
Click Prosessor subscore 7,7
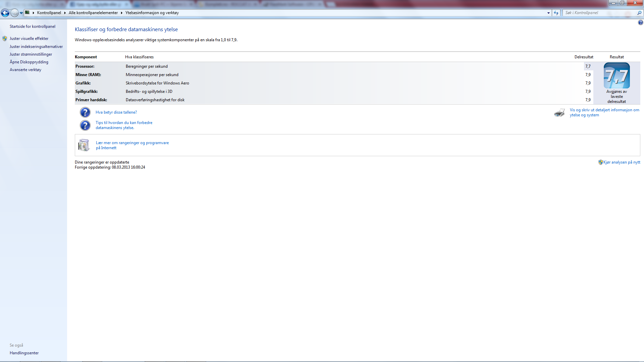(588, 66)
